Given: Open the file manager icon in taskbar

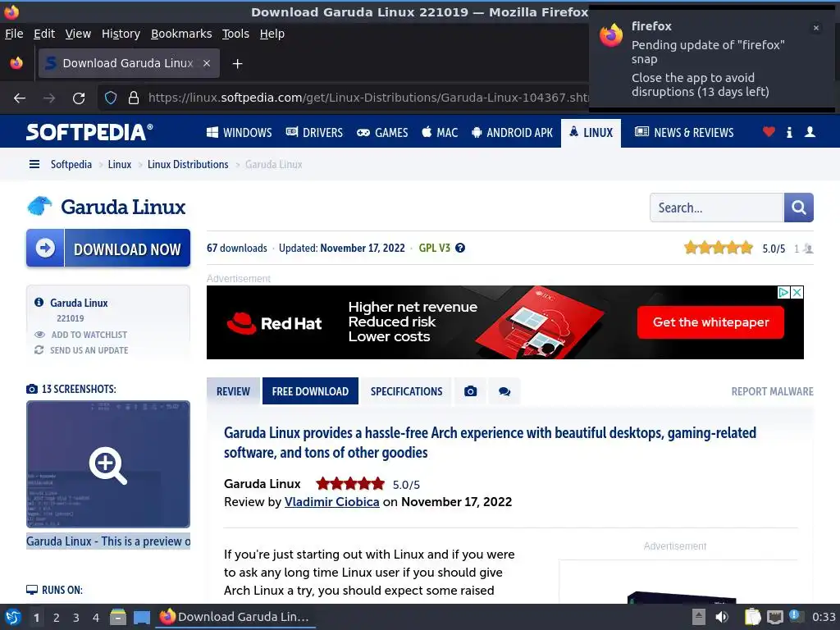Looking at the screenshot, I should tap(118, 617).
